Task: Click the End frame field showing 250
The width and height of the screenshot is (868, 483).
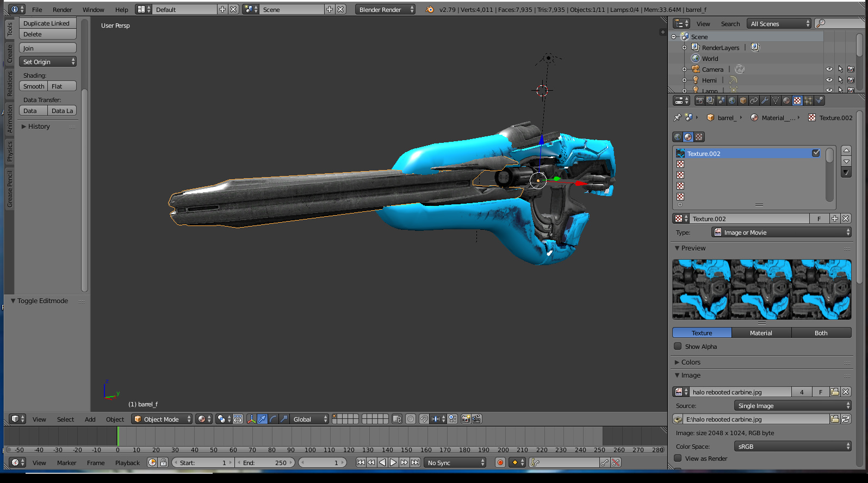Action: (265, 462)
